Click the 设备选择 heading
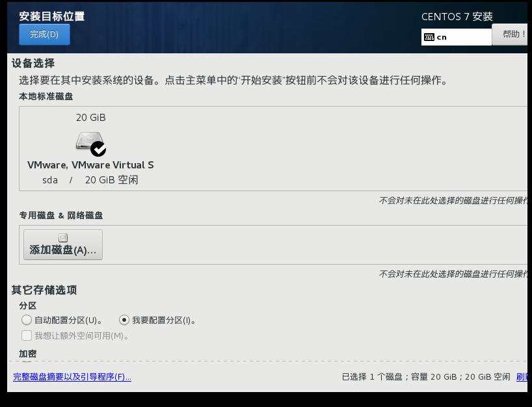This screenshot has width=532, height=407. 33,64
